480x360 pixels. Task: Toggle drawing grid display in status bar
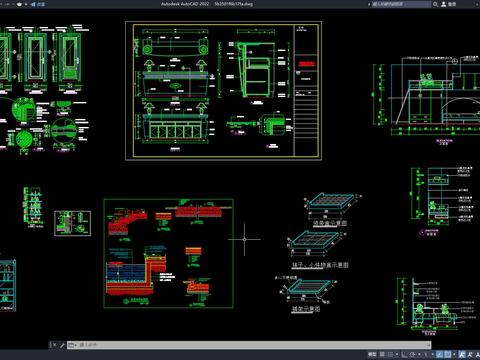(382, 354)
